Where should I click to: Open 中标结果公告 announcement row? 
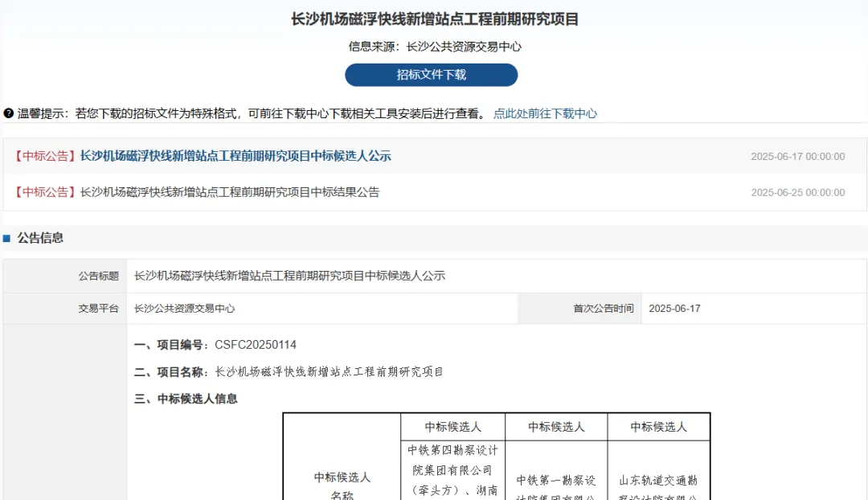[x=435, y=192]
